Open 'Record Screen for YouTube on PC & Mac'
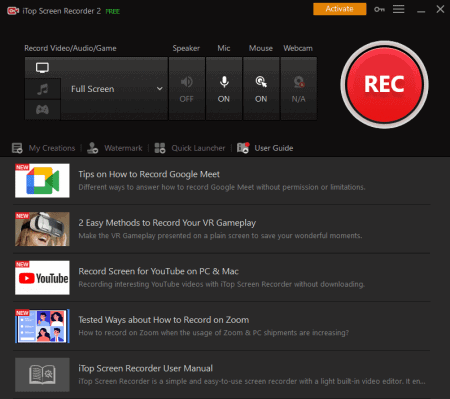Image resolution: width=450 pixels, height=399 pixels. point(158,271)
